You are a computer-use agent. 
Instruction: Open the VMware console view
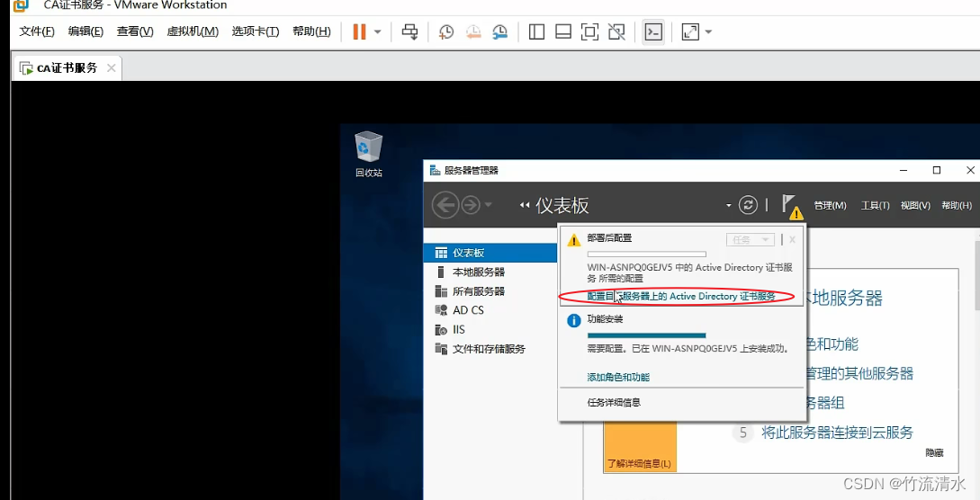653,31
